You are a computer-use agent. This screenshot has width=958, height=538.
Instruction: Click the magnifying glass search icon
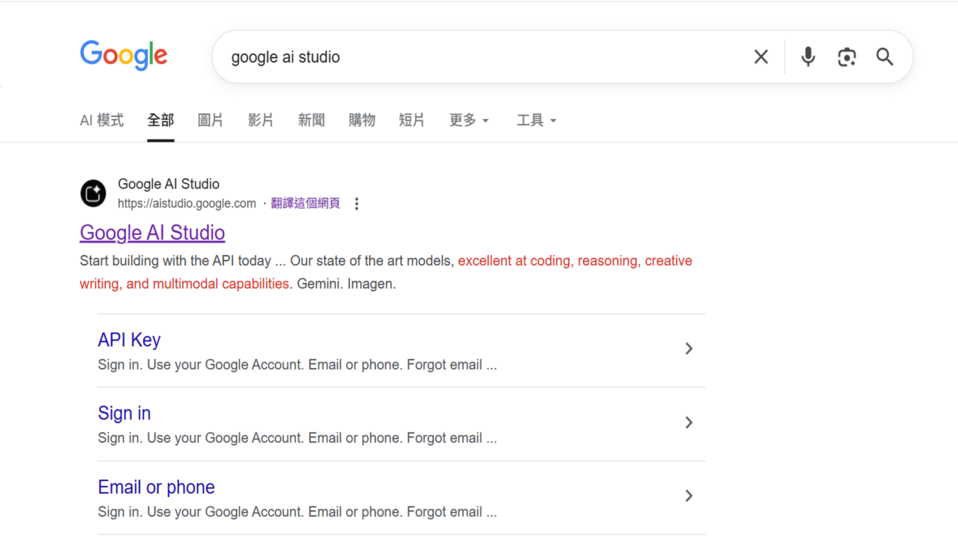point(885,57)
